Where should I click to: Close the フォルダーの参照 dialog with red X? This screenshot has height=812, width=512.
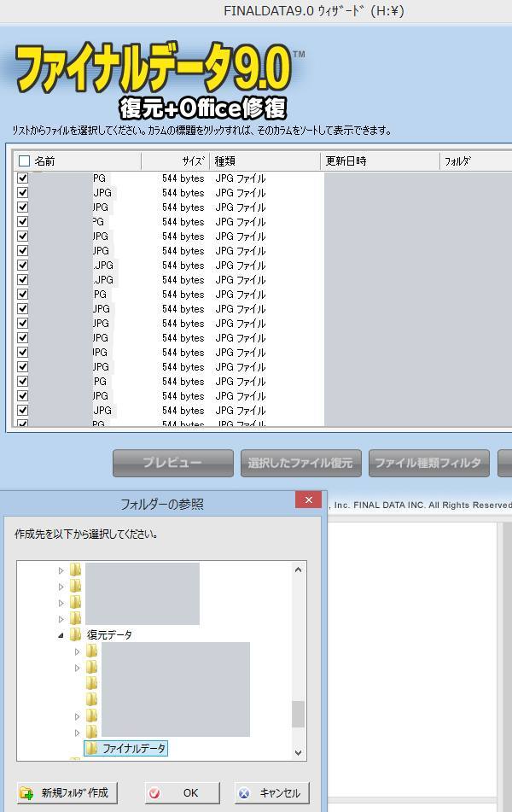pyautogui.click(x=308, y=500)
